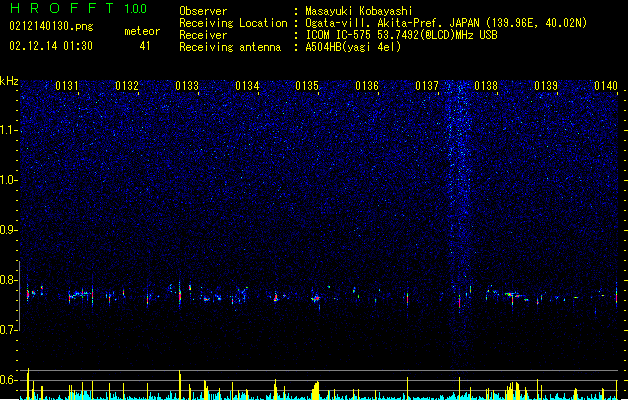Click the 0138 time marker
629x400 pixels.
486,86
